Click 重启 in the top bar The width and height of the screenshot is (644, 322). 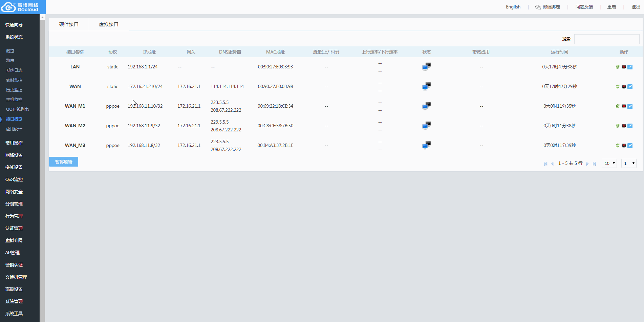[611, 7]
